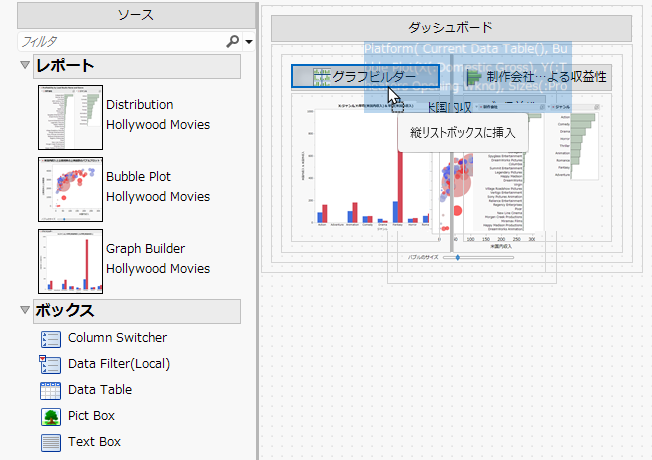Open the filter options dropdown arrow
Viewport: 652px width, 460px height.
tap(249, 42)
